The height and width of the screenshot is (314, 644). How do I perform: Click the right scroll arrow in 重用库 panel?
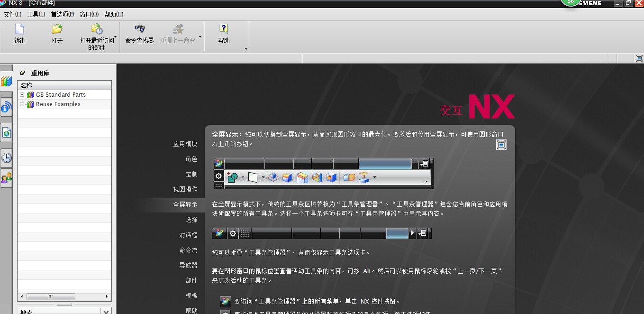(107, 296)
